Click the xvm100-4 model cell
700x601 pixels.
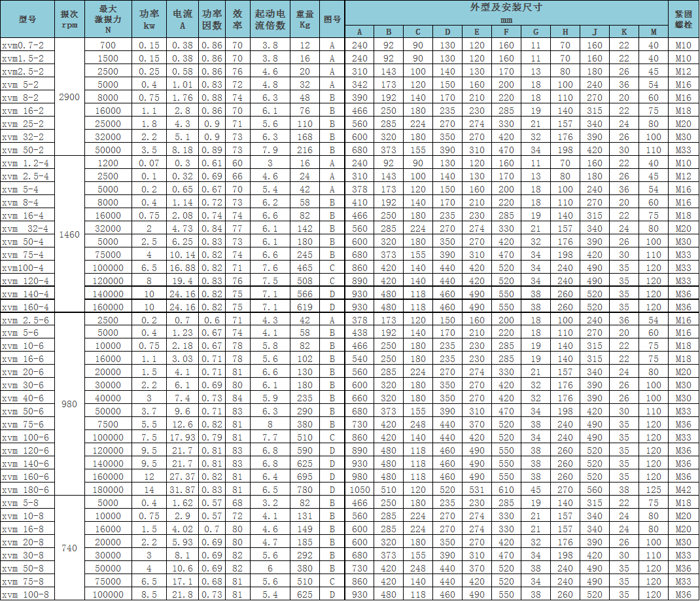[27, 267]
